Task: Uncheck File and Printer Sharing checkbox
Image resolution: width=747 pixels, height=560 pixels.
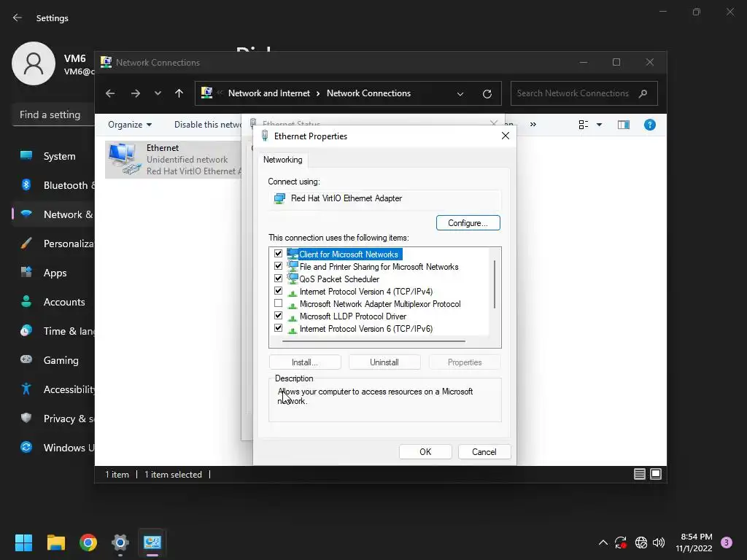Action: point(278,266)
